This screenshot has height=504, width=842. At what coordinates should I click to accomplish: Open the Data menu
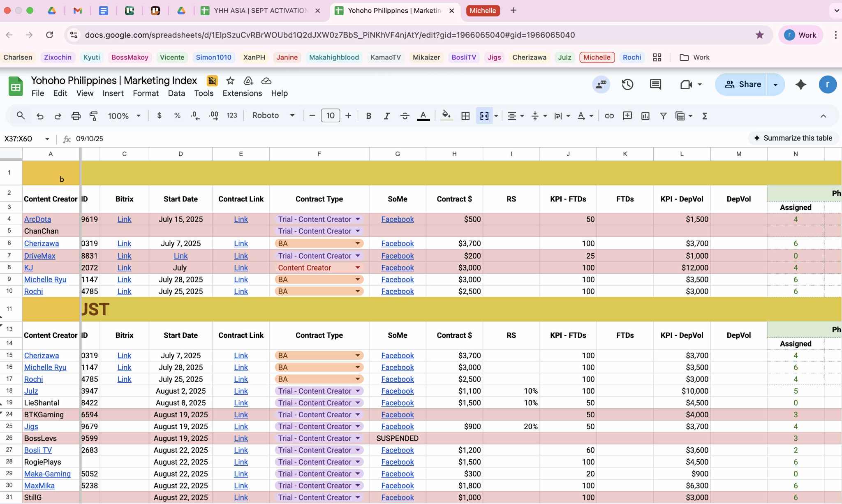pyautogui.click(x=176, y=93)
